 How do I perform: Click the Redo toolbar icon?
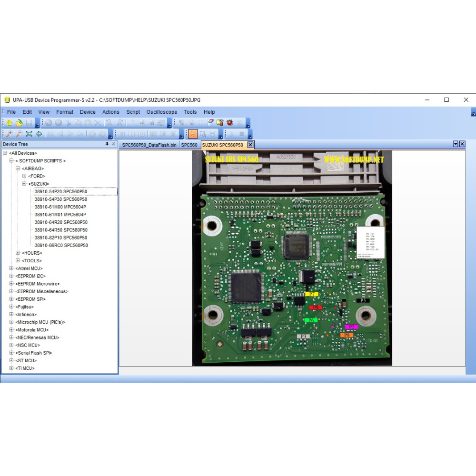(58, 123)
